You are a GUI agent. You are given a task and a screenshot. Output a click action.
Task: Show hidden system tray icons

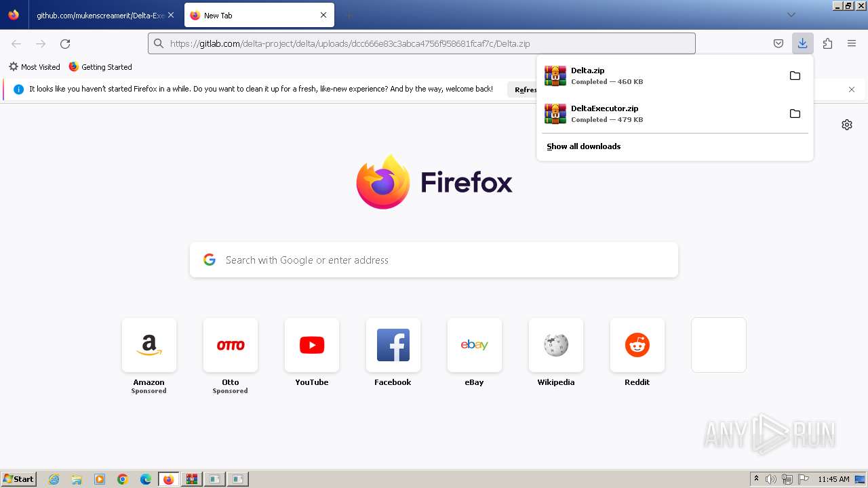pyautogui.click(x=756, y=479)
